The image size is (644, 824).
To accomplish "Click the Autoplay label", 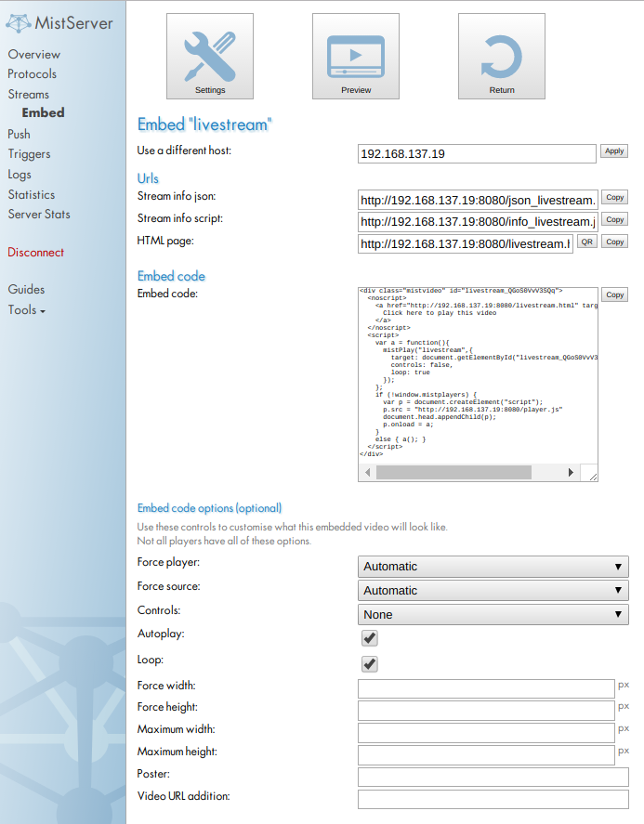I will [x=161, y=634].
